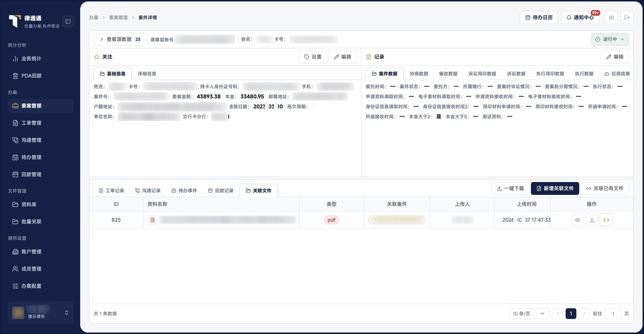Switch to 诉讼数据 tab
Viewport: 644px width, 334px height.
(516, 74)
